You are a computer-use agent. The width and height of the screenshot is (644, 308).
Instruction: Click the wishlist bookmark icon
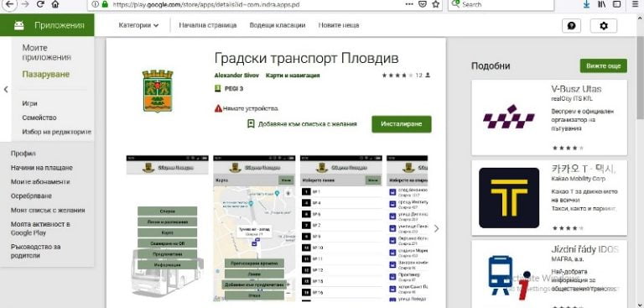pos(251,123)
